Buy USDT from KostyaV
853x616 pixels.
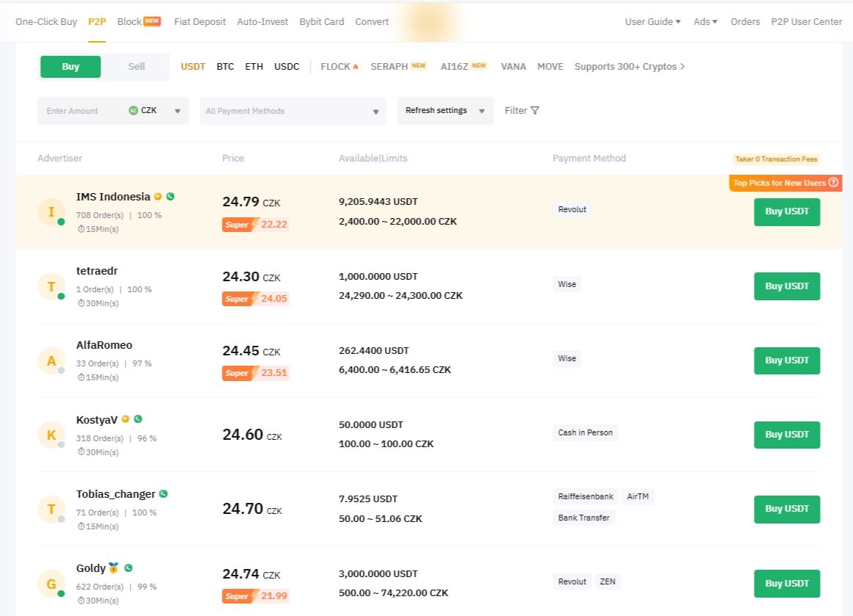pyautogui.click(x=787, y=435)
